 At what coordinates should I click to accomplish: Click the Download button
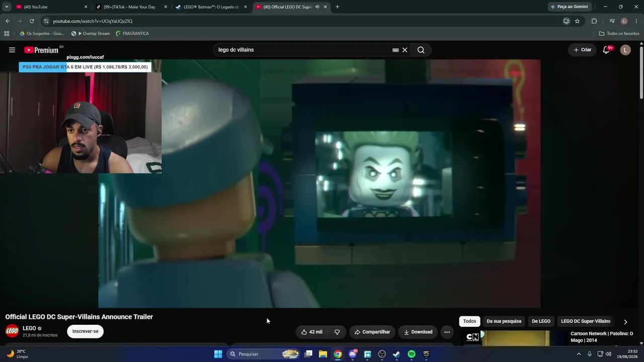pyautogui.click(x=418, y=332)
